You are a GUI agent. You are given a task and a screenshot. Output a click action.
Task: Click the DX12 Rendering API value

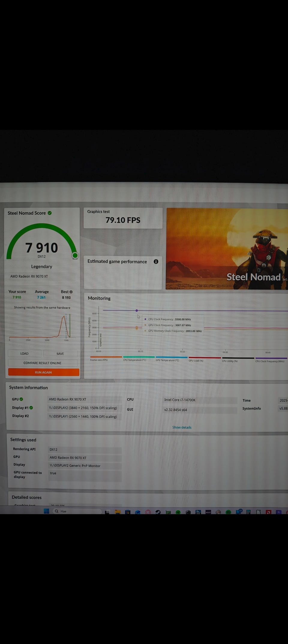(x=85, y=450)
